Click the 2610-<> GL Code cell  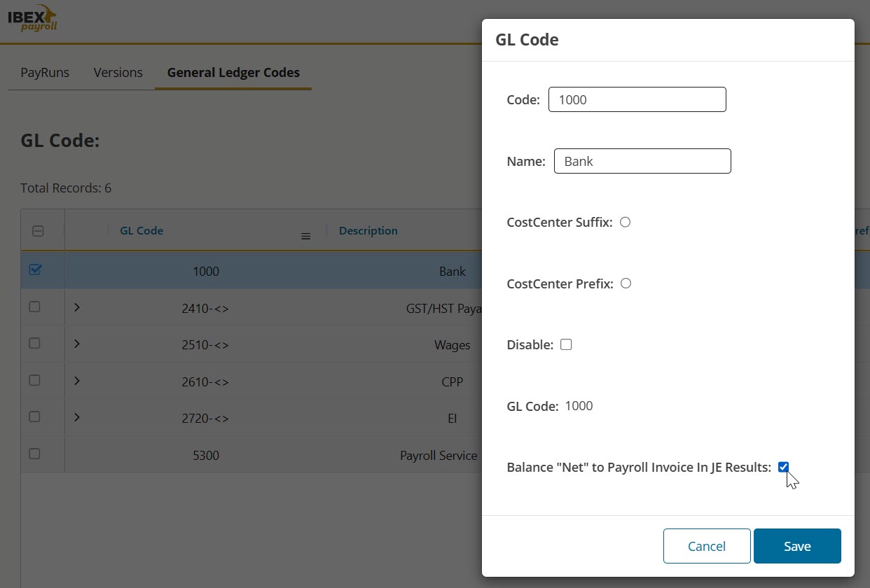click(206, 381)
